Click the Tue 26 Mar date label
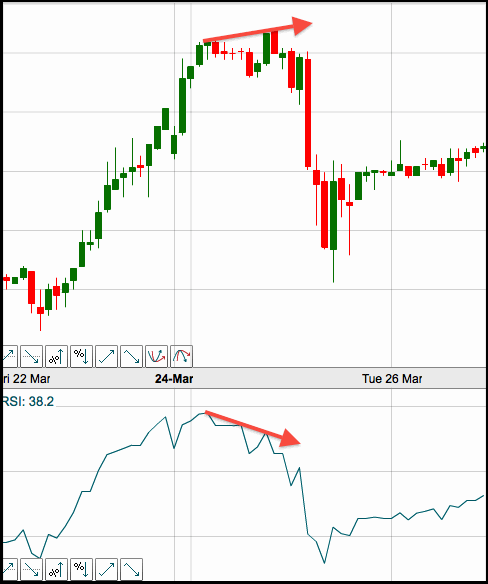The width and height of the screenshot is (488, 584). (x=392, y=379)
